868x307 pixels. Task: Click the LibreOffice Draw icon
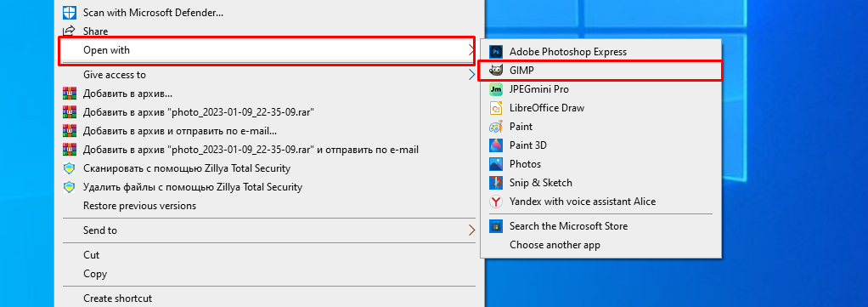pos(496,108)
